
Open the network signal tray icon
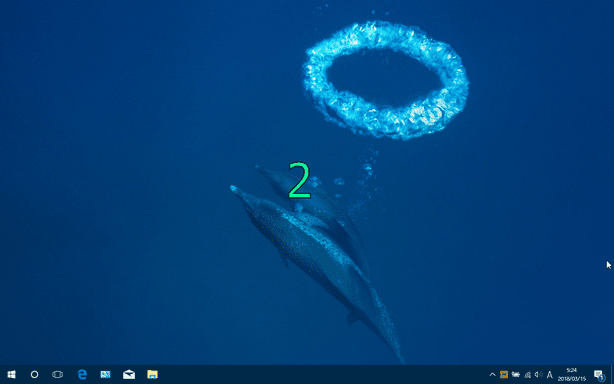(x=527, y=375)
